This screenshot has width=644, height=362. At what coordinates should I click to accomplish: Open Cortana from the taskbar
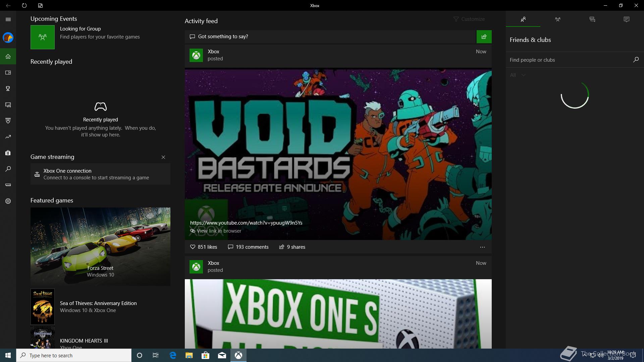(140, 355)
